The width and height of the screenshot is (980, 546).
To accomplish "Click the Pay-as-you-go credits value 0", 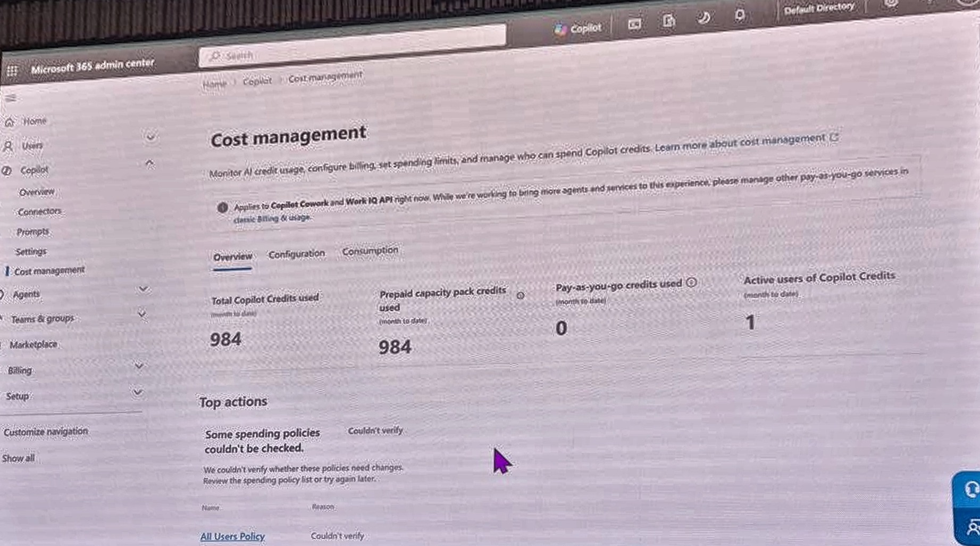I will coord(561,328).
